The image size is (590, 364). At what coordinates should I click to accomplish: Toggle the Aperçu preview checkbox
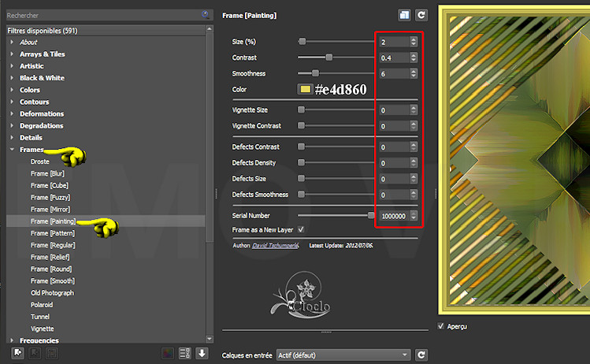pyautogui.click(x=441, y=325)
